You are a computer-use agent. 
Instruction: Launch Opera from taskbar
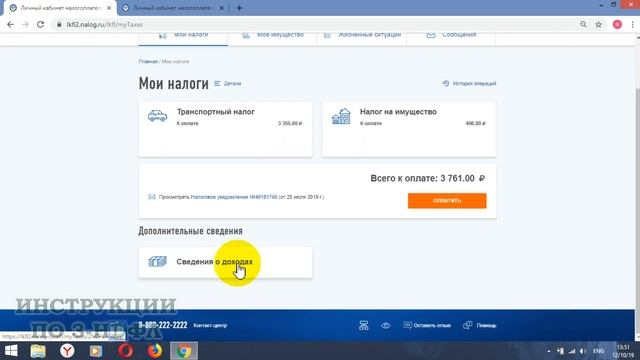tap(126, 351)
